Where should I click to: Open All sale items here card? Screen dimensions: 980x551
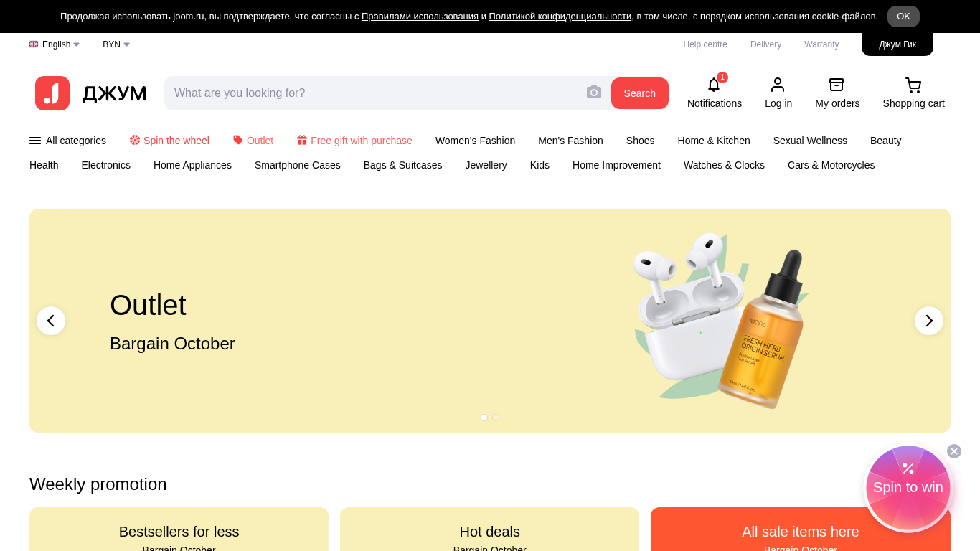coord(801,529)
